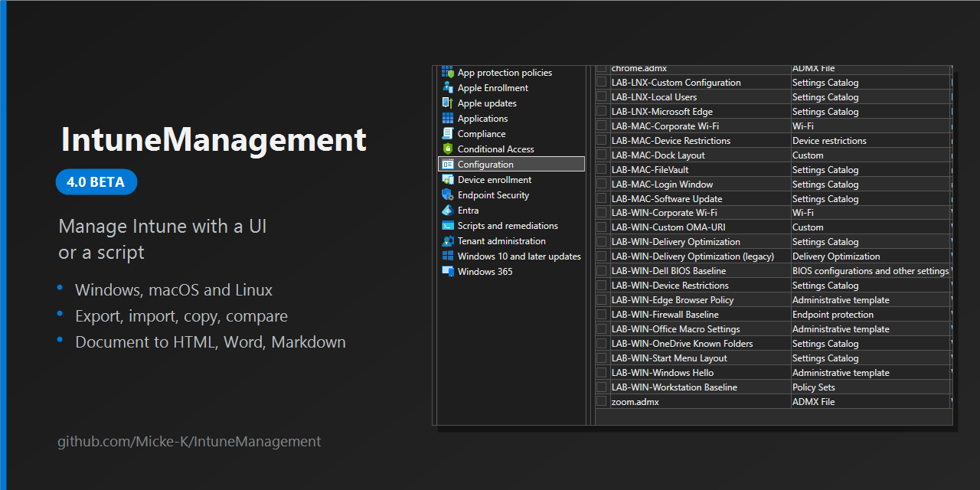This screenshot has width=980, height=490.
Task: Click Custom type cell for LAB-MAC-Dock Layout
Action: point(871,155)
